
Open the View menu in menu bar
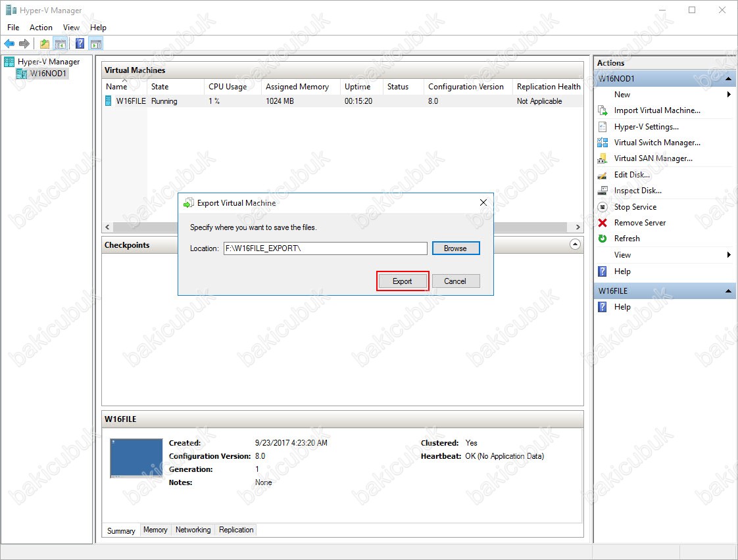click(71, 28)
